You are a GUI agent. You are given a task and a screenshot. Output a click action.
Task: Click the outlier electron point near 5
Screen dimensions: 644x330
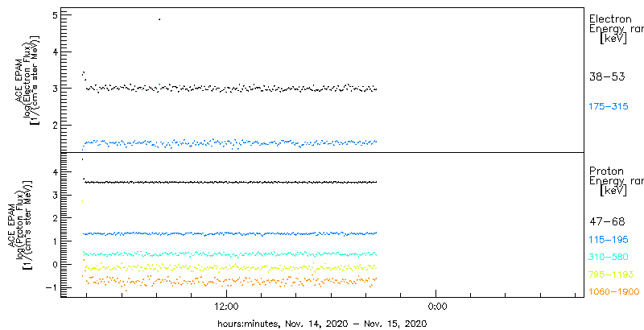click(x=159, y=19)
